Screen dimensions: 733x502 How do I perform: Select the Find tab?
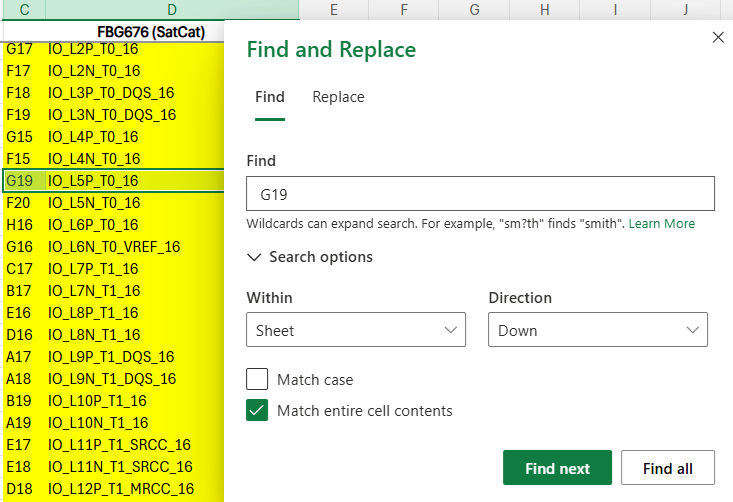270,97
